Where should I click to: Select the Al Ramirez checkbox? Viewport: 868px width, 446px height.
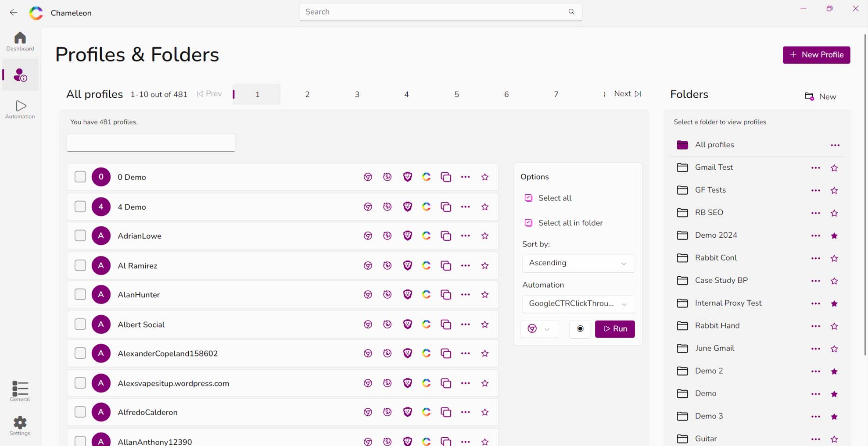point(80,265)
